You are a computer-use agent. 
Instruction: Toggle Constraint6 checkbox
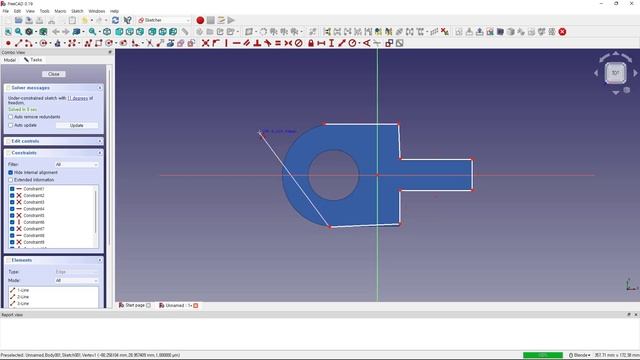[12, 222]
